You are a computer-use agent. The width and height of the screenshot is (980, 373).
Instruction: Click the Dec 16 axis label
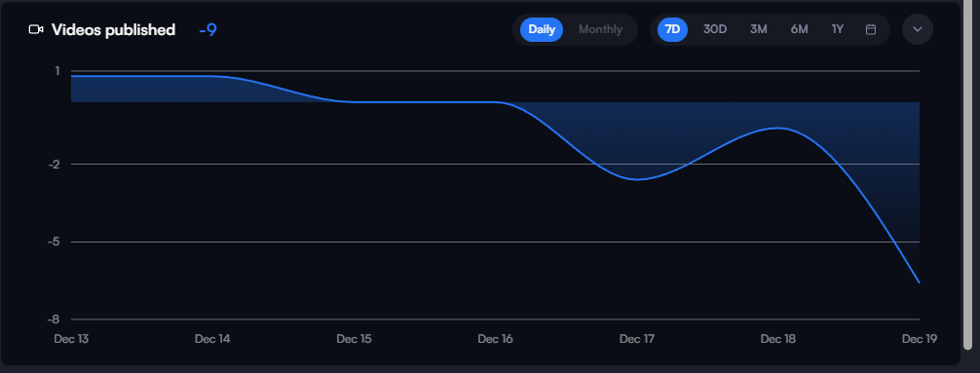[x=495, y=339]
